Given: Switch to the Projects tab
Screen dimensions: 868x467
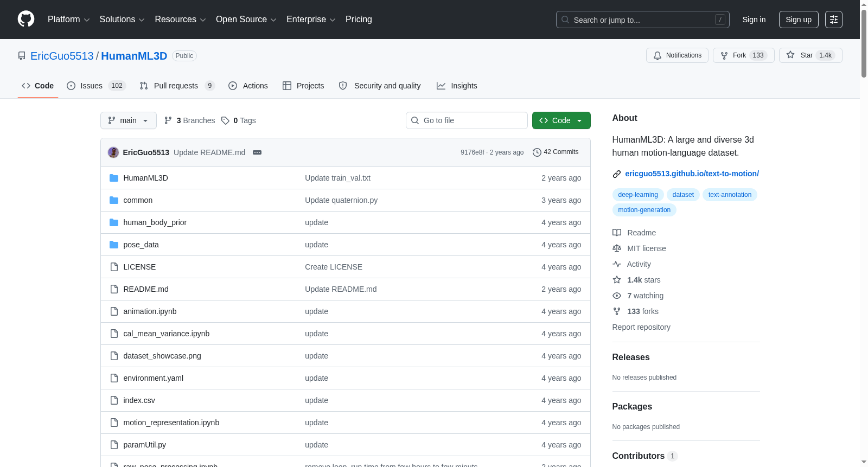Looking at the screenshot, I should 303,86.
